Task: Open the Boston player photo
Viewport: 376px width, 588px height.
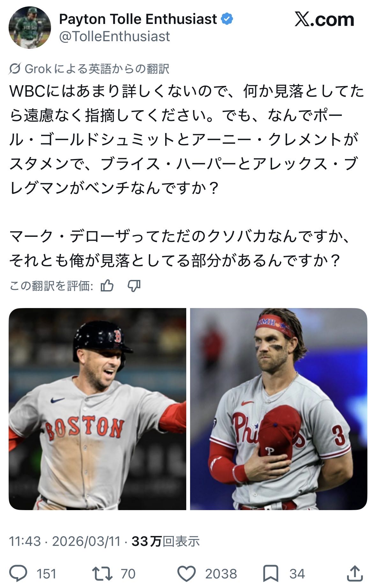Action: 97,409
